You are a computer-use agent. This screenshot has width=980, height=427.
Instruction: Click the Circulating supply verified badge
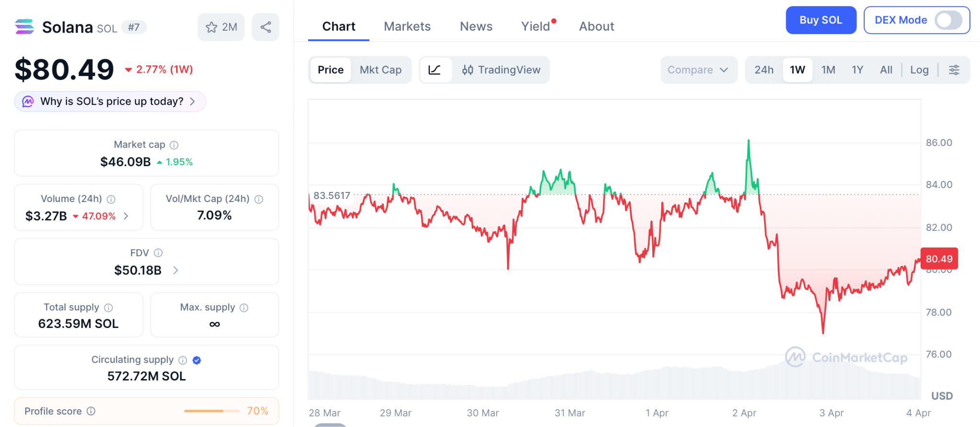pos(197,360)
